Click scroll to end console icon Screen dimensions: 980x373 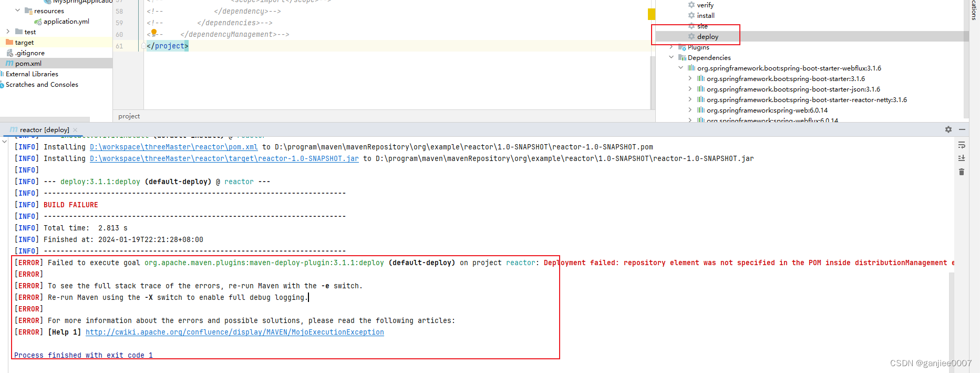[962, 158]
